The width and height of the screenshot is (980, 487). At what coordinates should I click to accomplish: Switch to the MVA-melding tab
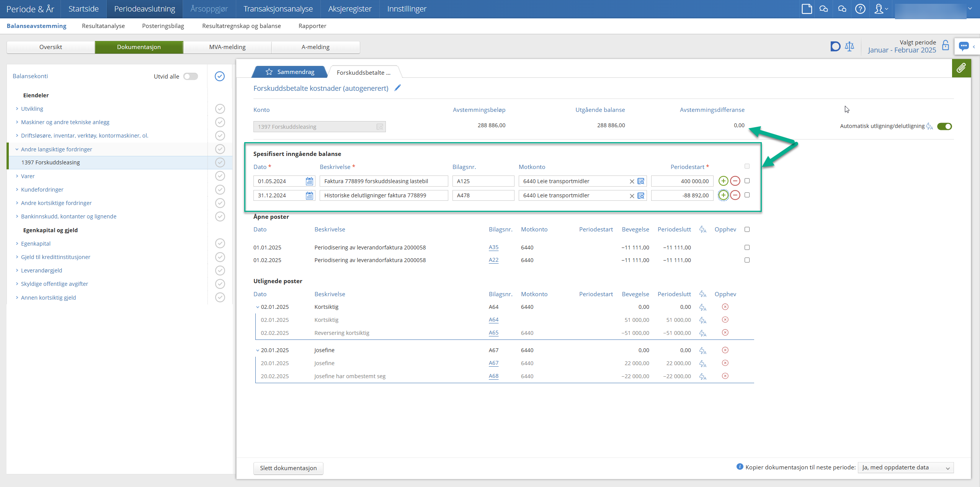(x=227, y=47)
